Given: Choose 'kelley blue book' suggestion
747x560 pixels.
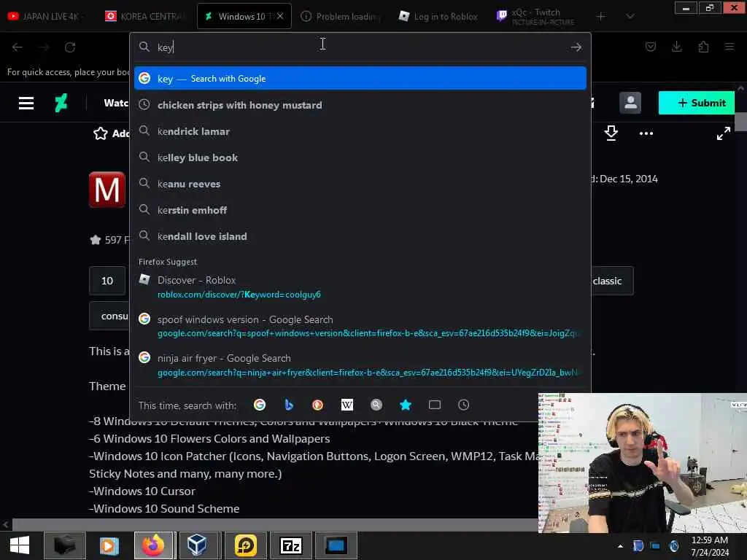Looking at the screenshot, I should click(x=360, y=157).
